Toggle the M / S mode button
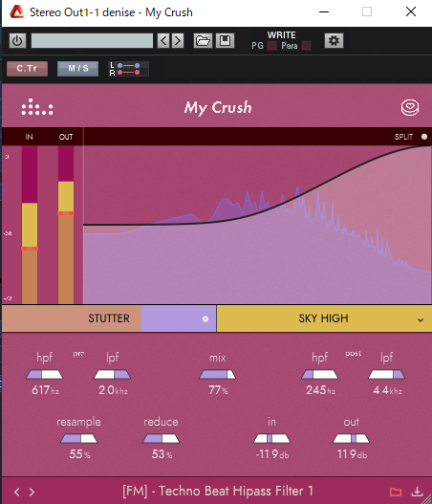The height and width of the screenshot is (504, 432). (x=78, y=69)
